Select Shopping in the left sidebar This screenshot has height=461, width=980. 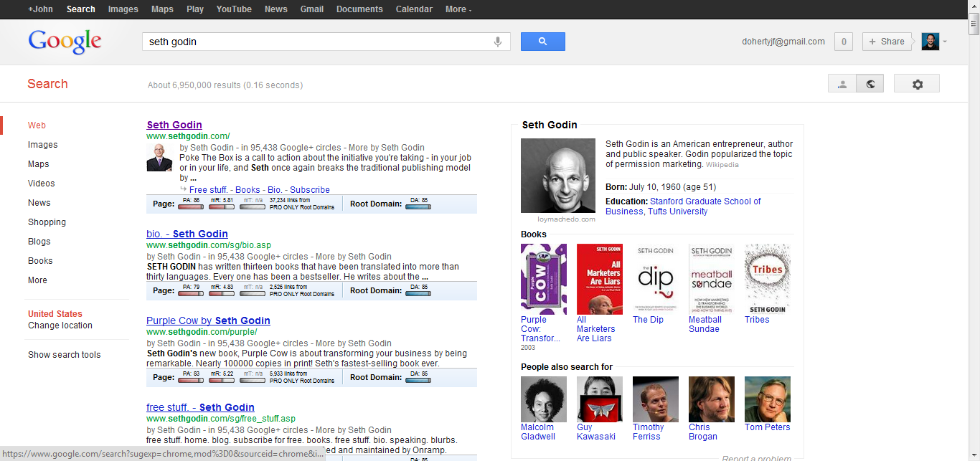pyautogui.click(x=47, y=222)
